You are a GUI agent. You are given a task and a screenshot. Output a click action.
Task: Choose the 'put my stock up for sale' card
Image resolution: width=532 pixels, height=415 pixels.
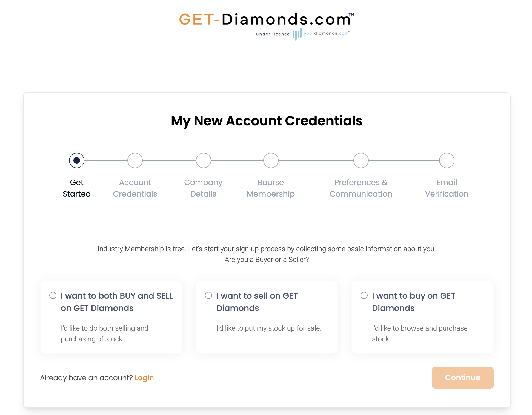tap(267, 317)
